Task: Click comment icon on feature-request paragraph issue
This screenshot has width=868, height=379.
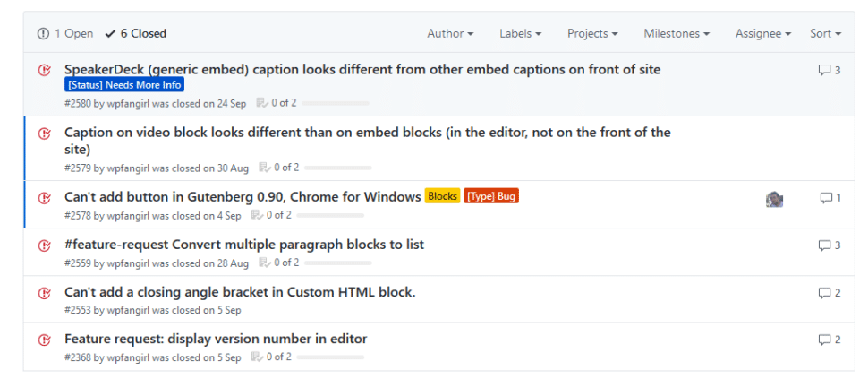Action: coord(825,245)
